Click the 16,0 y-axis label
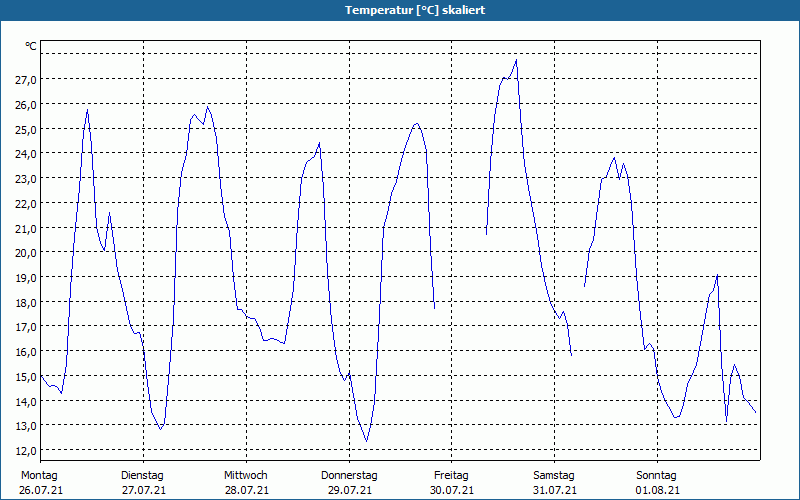This screenshot has width=800, height=500. pyautogui.click(x=26, y=352)
